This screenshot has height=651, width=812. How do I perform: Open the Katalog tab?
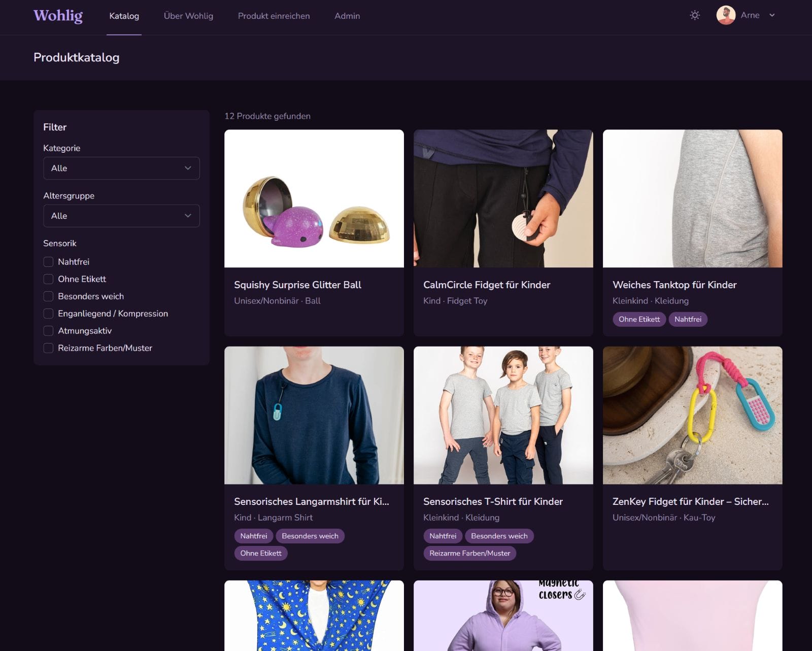(124, 16)
